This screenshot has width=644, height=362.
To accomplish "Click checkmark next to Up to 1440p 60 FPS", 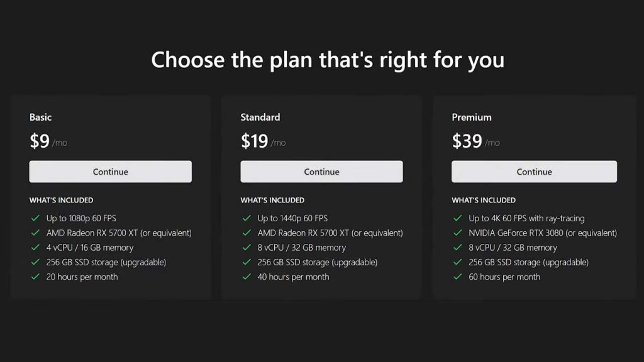I will pos(247,218).
